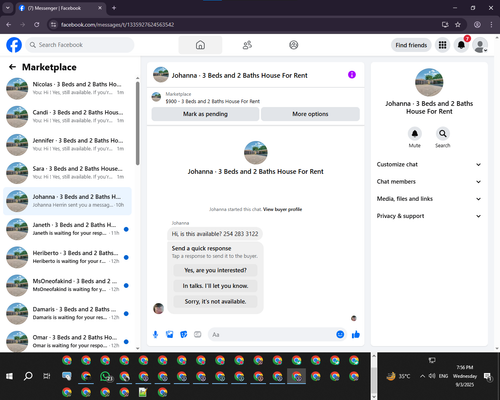Click the conversation list scrollbar

pyautogui.click(x=137, y=123)
